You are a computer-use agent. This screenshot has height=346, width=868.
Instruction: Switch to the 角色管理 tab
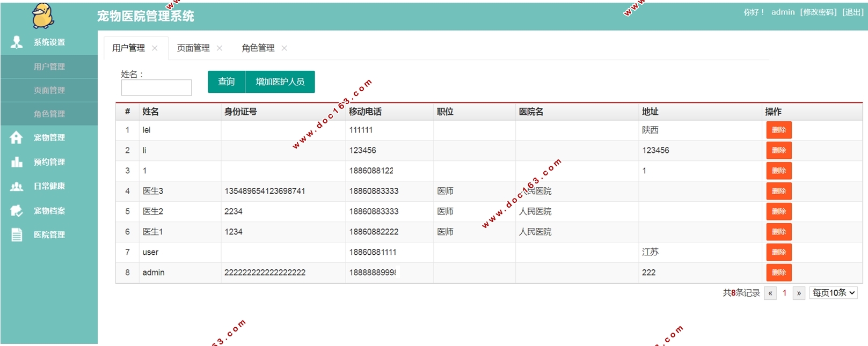258,48
